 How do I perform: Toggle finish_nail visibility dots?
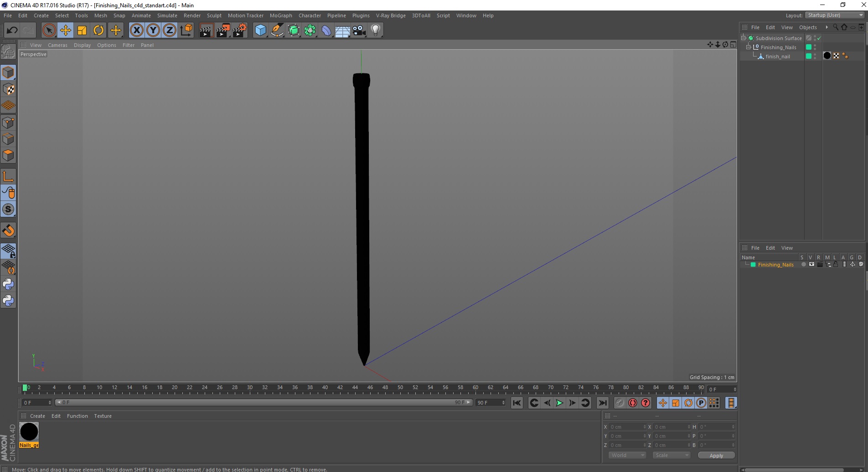click(815, 56)
